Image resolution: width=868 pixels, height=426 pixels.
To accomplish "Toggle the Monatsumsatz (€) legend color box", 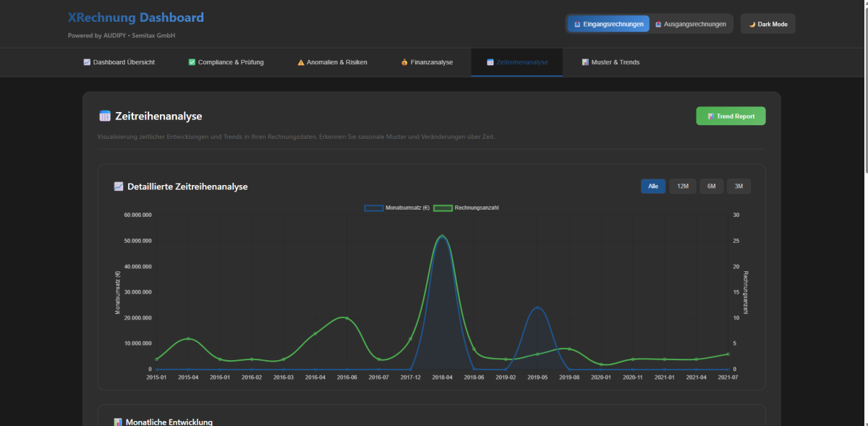I will (x=374, y=208).
